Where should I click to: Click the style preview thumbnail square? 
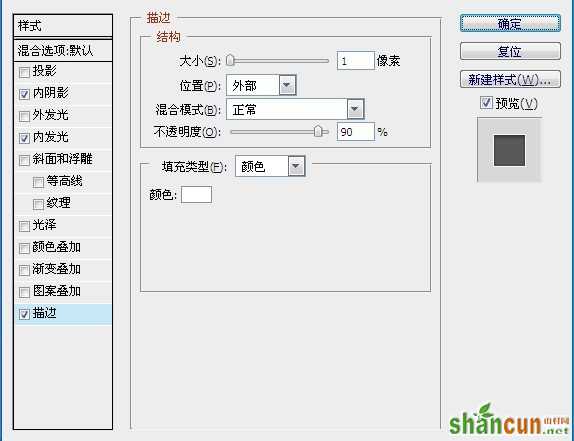point(509,150)
